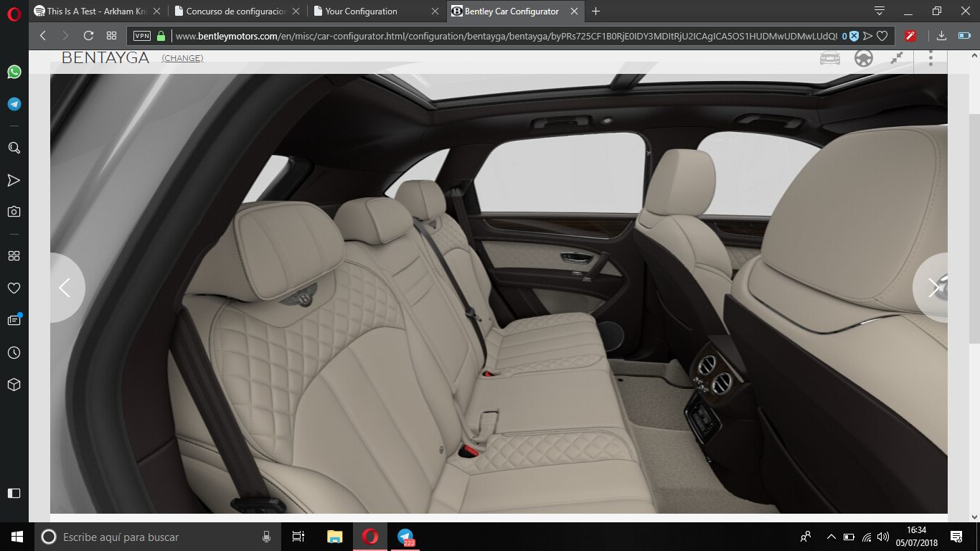The height and width of the screenshot is (551, 980).
Task: Open File Explorer from taskbar
Action: pos(334,537)
